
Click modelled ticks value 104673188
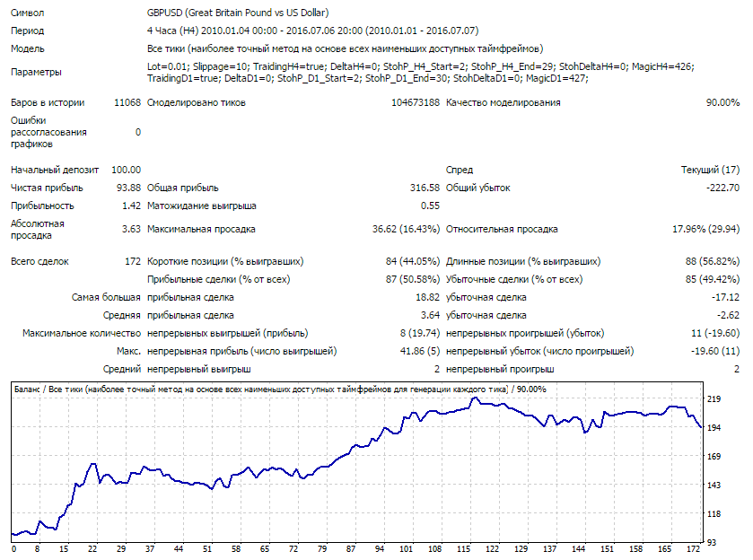coord(416,102)
